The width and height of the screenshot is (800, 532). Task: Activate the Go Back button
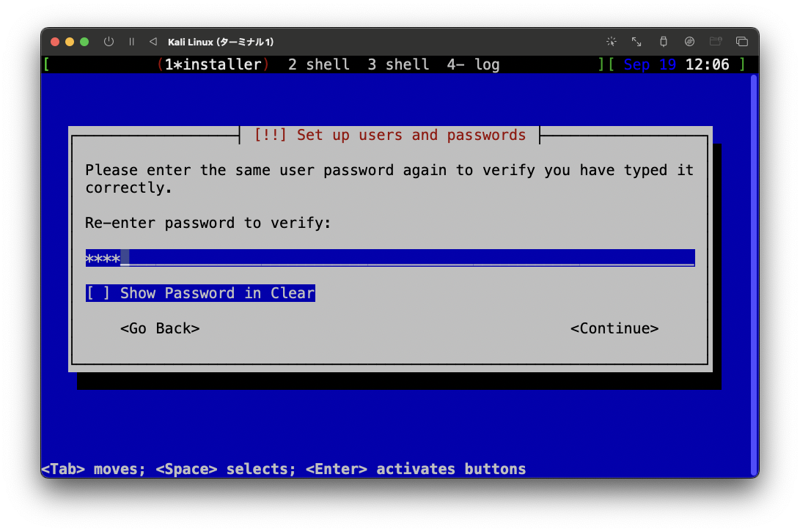coord(160,328)
